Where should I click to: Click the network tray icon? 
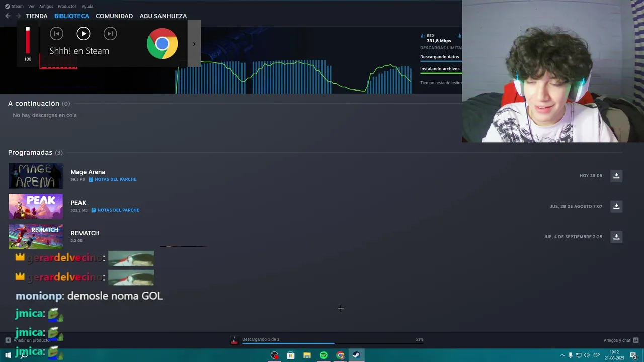point(579,355)
